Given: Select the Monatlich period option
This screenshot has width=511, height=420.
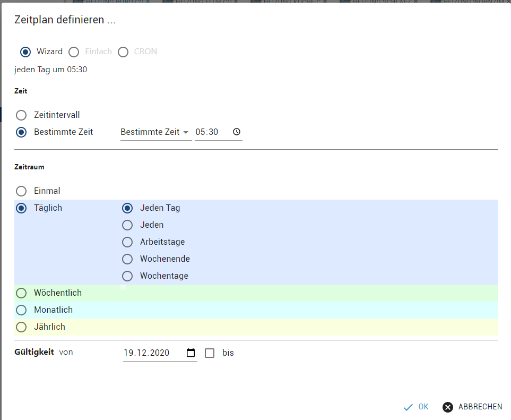Looking at the screenshot, I should (21, 310).
